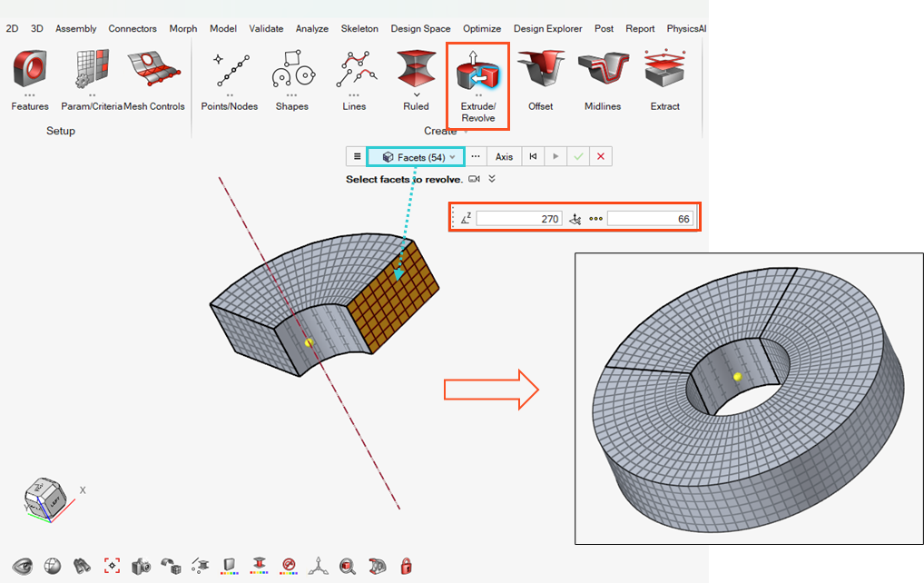Open the 2D ribbon tab
The height and width of the screenshot is (583, 924).
tap(12, 28)
